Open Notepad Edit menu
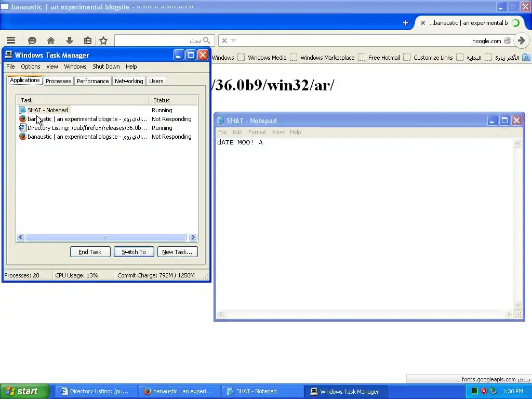This screenshot has height=399, width=532. click(237, 132)
